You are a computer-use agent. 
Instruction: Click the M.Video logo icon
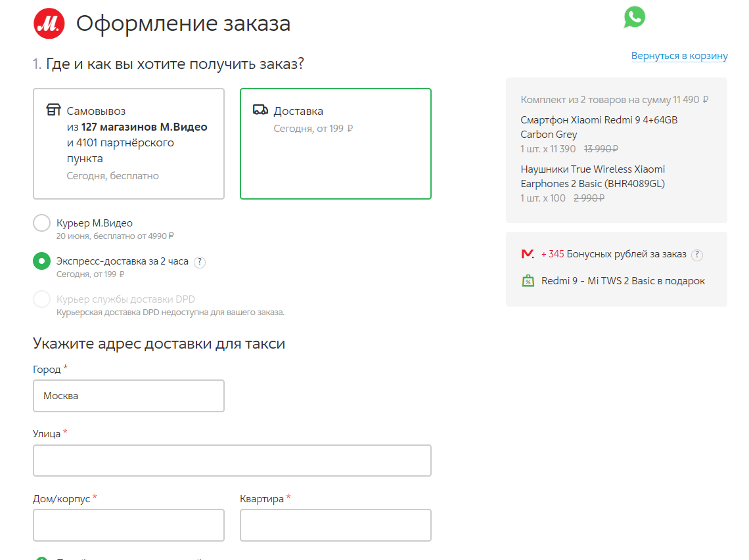[48, 23]
